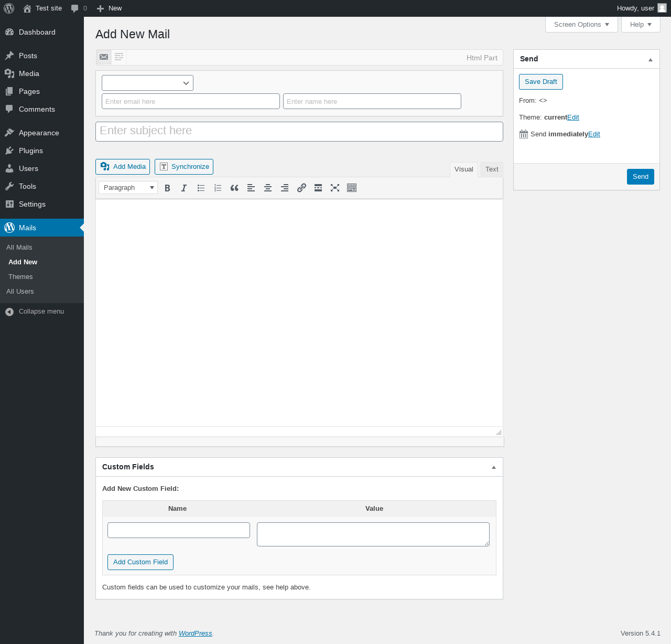Go to Dashboard in sidebar

(42, 32)
